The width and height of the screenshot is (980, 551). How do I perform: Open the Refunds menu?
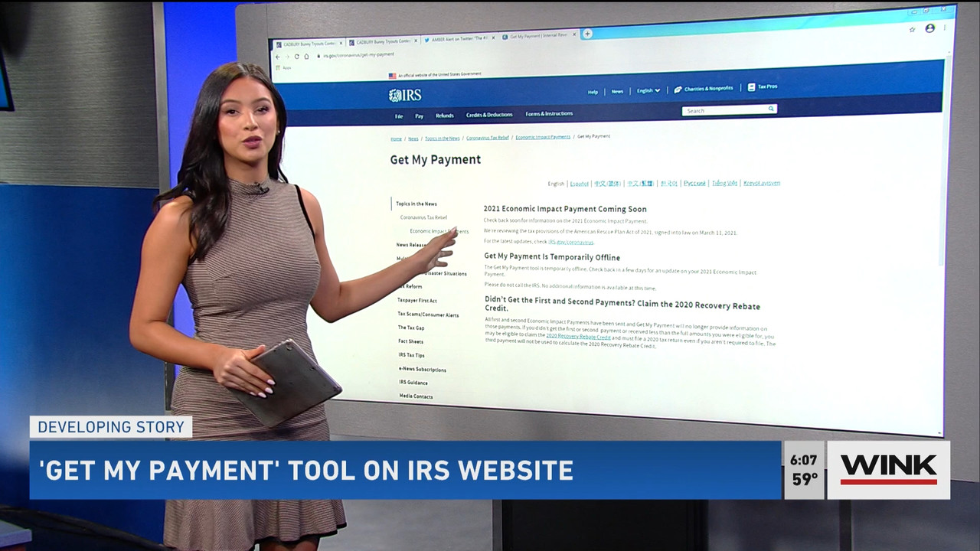click(445, 116)
